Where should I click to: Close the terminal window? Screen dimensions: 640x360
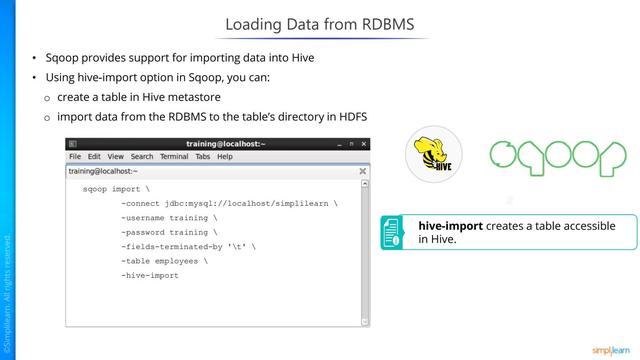[x=364, y=144]
